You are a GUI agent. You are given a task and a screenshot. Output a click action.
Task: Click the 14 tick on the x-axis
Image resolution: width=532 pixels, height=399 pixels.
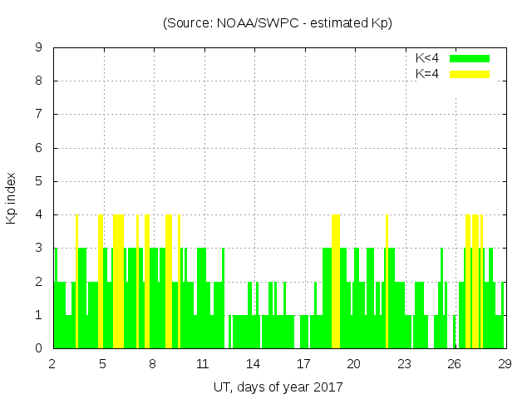click(x=253, y=363)
